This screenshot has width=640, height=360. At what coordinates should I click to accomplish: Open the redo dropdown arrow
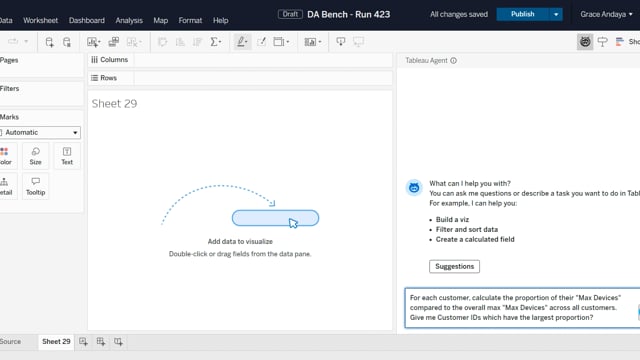pyautogui.click(x=26, y=42)
